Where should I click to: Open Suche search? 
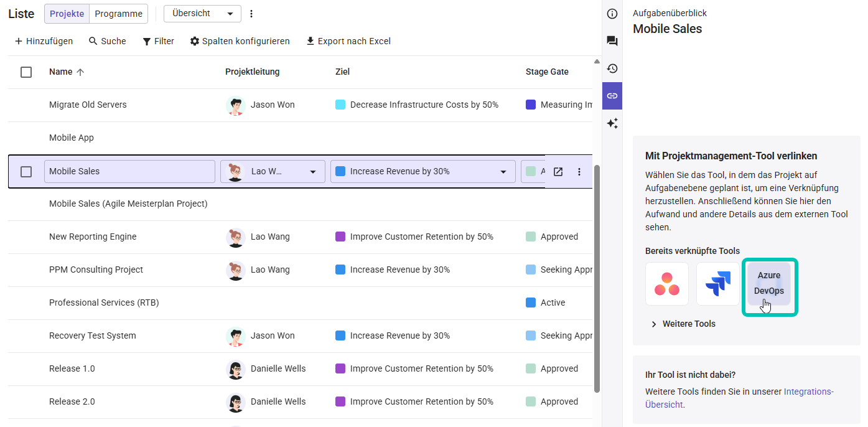point(107,41)
